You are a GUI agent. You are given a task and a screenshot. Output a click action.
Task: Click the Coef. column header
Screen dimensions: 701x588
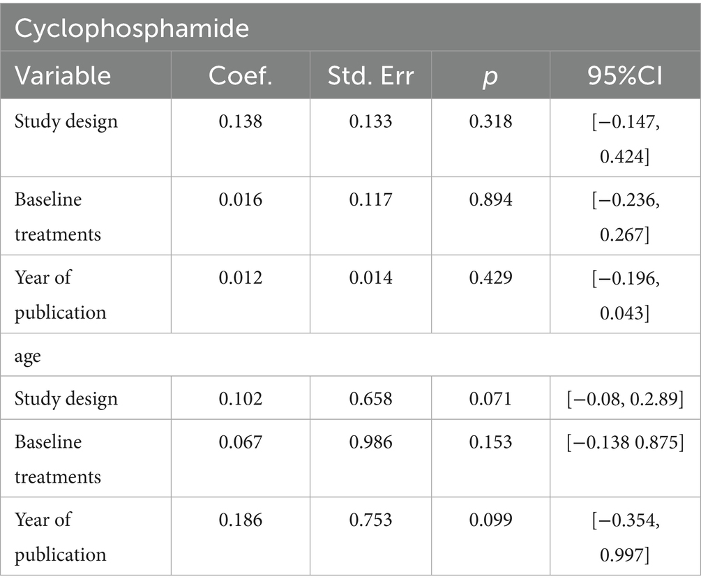pyautogui.click(x=240, y=75)
